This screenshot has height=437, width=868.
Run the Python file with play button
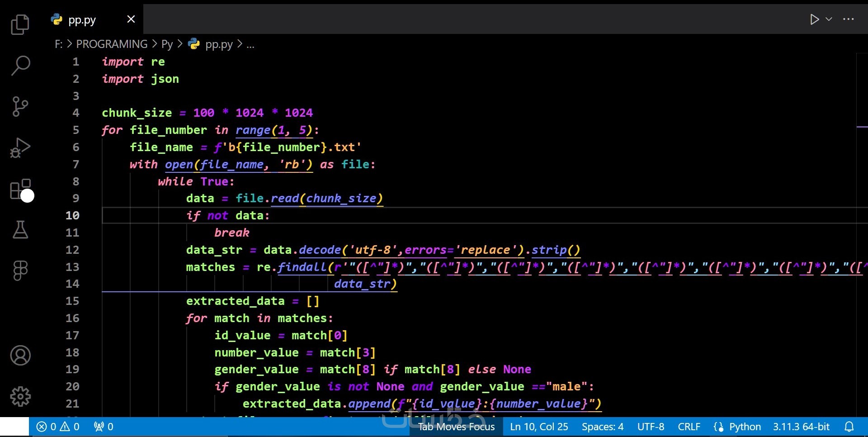tap(815, 19)
